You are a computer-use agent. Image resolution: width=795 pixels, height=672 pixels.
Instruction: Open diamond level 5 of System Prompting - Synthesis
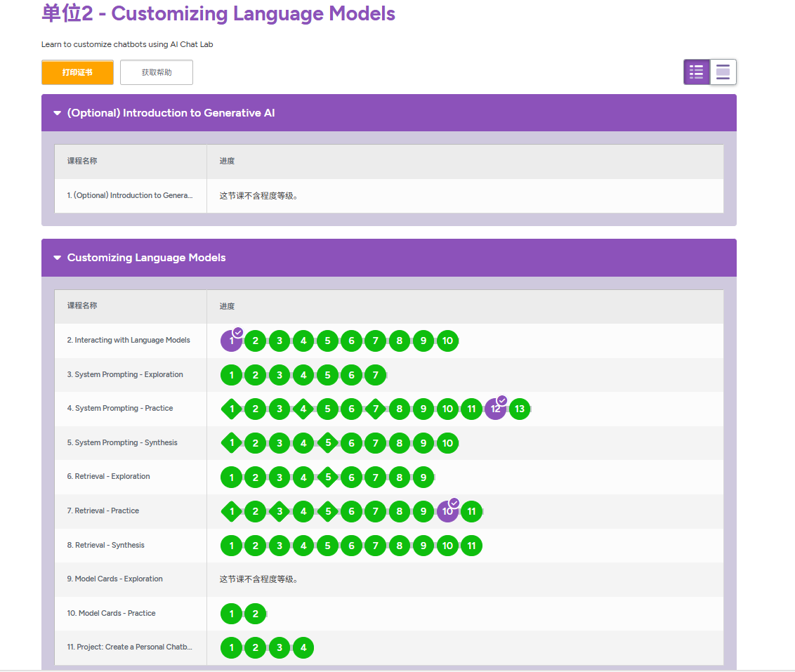(x=328, y=443)
